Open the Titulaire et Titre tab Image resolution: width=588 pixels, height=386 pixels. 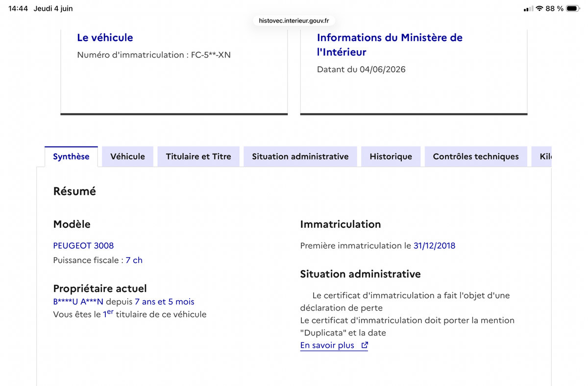pyautogui.click(x=198, y=157)
